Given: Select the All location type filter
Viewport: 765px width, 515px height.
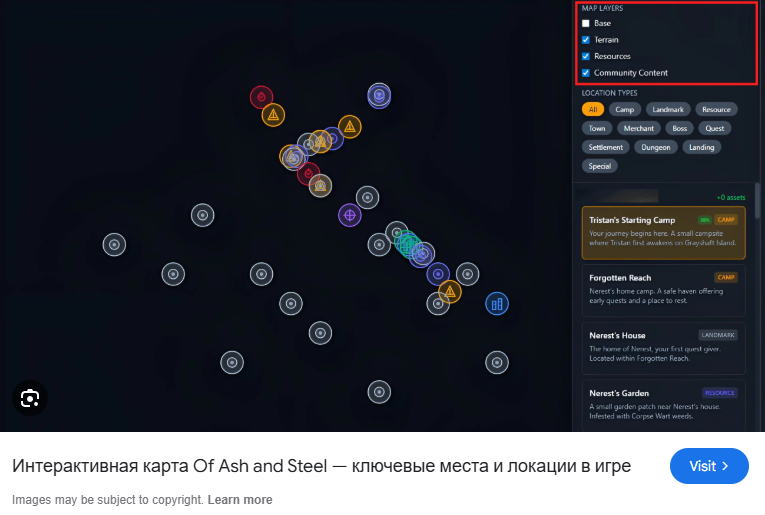Looking at the screenshot, I should click(593, 109).
